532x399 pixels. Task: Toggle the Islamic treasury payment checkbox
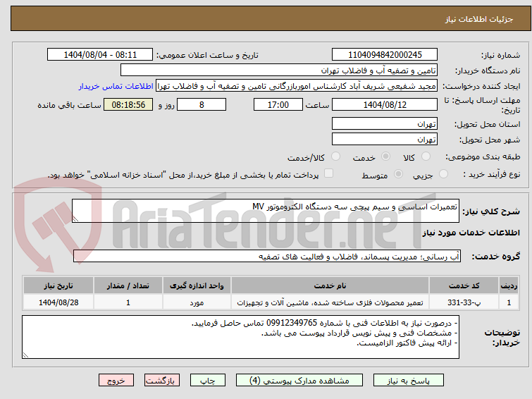point(328,173)
